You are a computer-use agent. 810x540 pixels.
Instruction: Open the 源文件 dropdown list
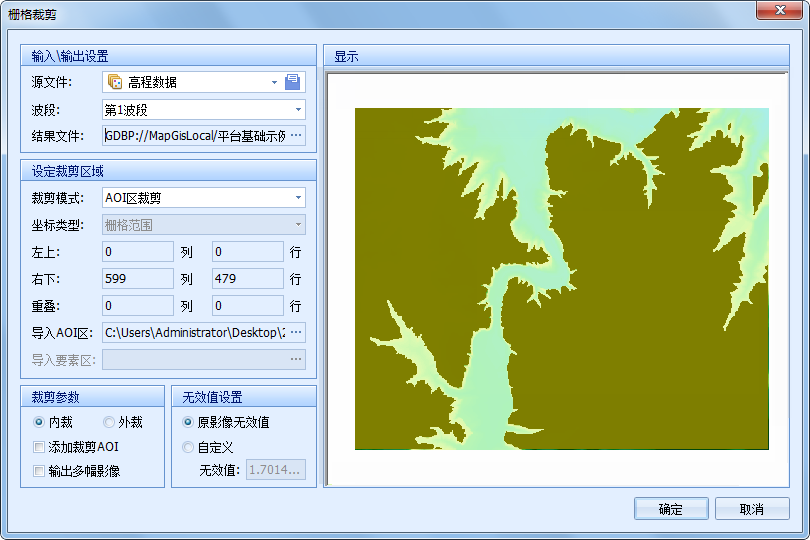click(x=274, y=83)
